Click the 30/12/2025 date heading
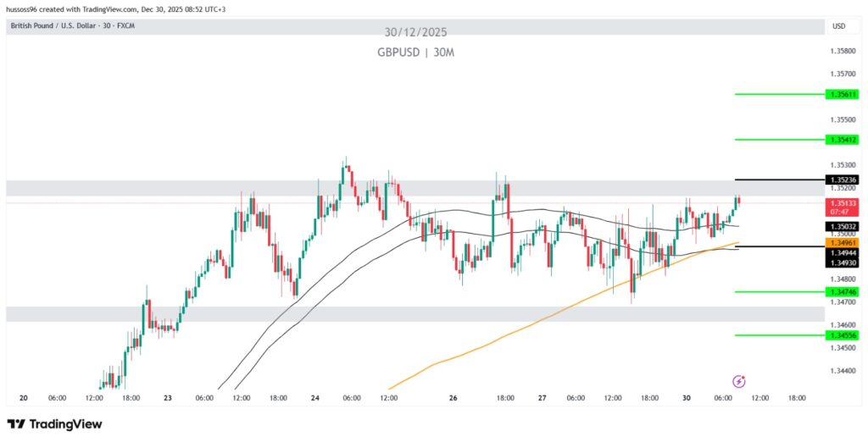 click(415, 32)
